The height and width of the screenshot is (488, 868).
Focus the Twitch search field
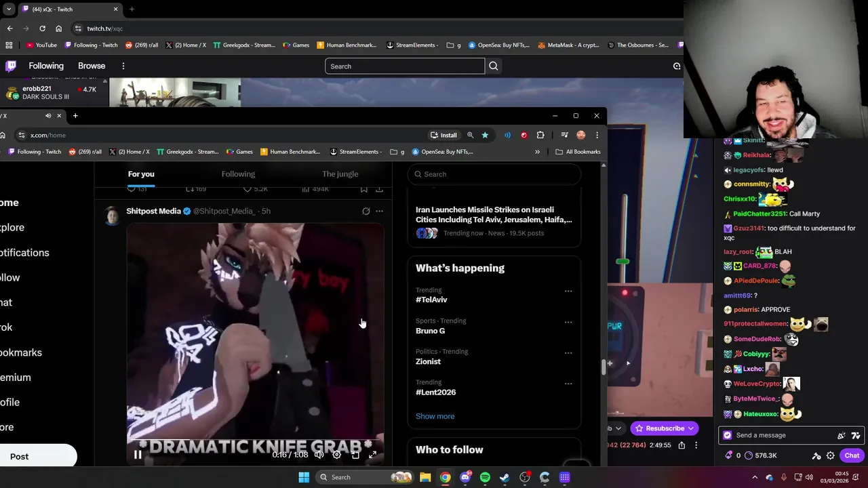(405, 66)
